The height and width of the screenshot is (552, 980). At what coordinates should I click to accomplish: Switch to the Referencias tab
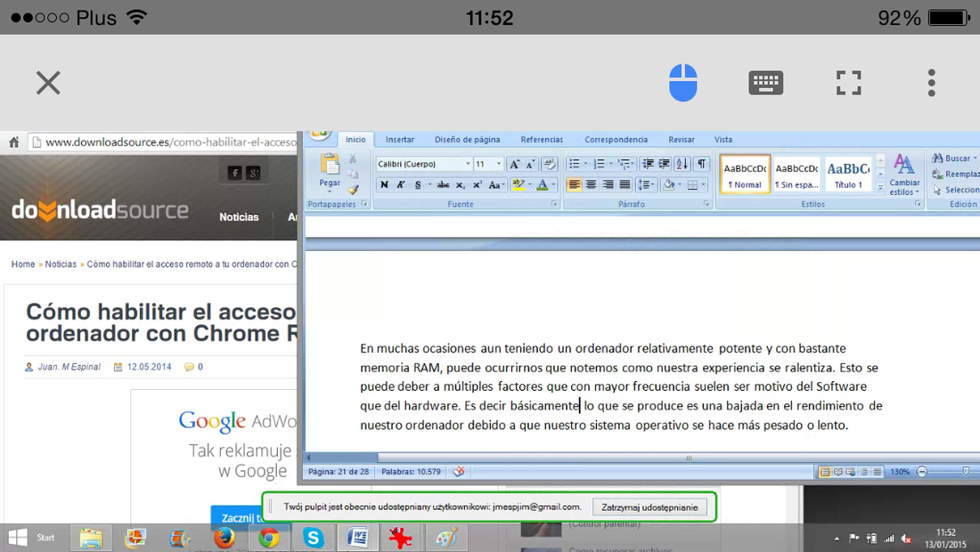pos(542,140)
